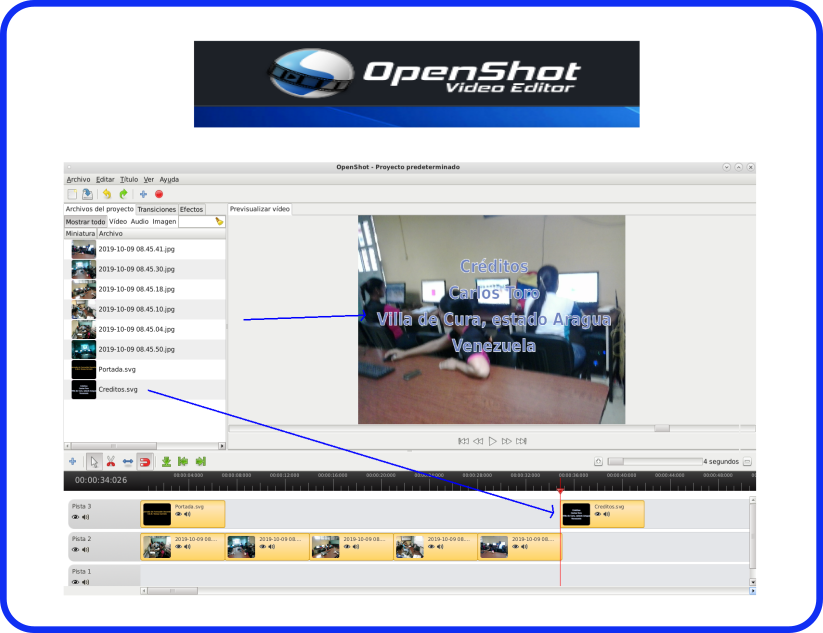Click the green Redo arrow icon
The height and width of the screenshot is (633, 823).
coord(123,194)
